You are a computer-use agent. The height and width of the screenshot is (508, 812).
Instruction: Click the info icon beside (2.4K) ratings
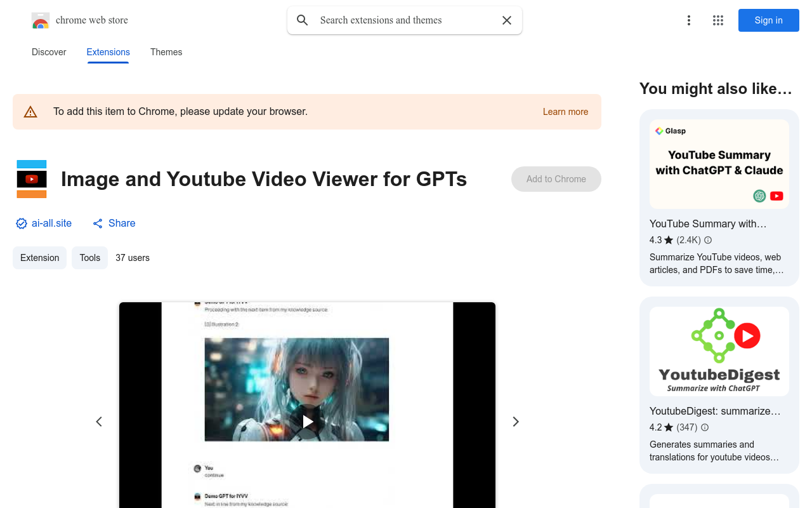708,240
